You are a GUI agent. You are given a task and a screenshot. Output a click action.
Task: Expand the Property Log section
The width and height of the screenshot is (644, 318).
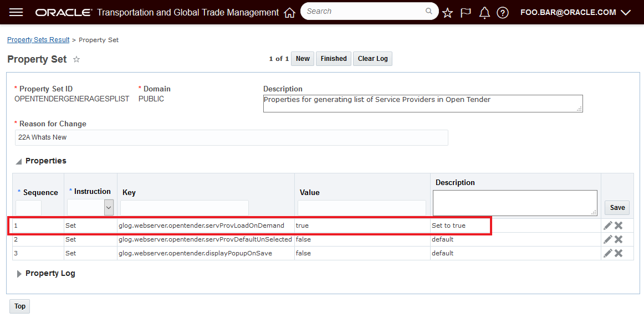(x=20, y=274)
